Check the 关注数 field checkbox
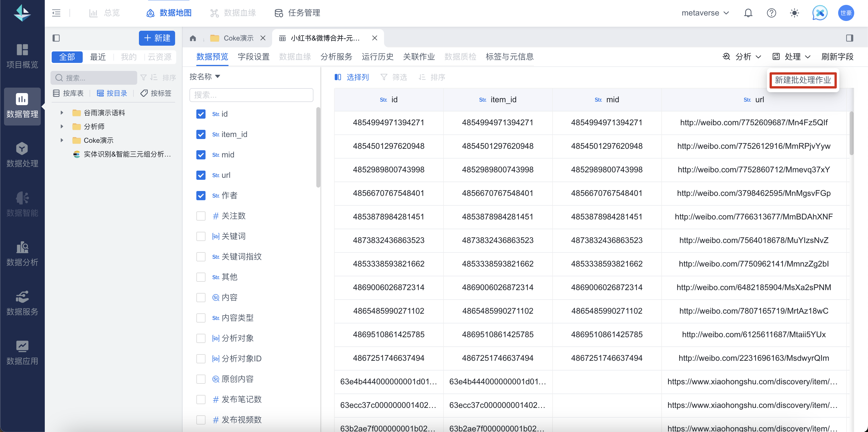The image size is (868, 432). coord(201,216)
